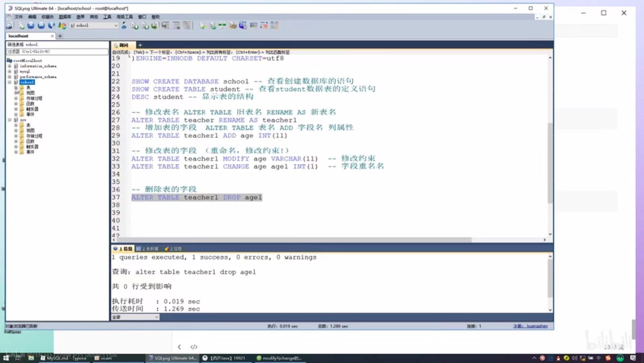Click SQLyog Ultimate 64 taskbar button

(x=172, y=358)
